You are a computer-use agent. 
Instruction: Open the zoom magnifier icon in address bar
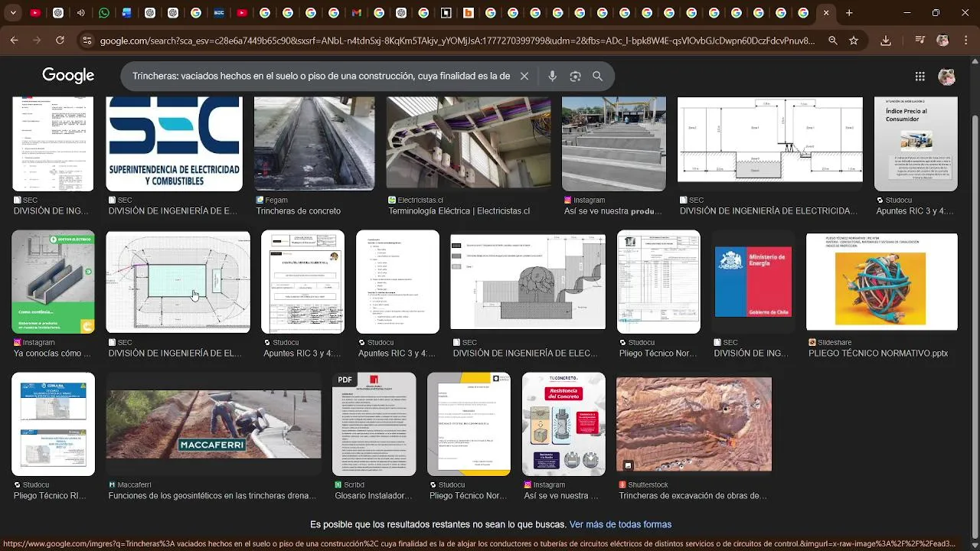click(x=833, y=41)
